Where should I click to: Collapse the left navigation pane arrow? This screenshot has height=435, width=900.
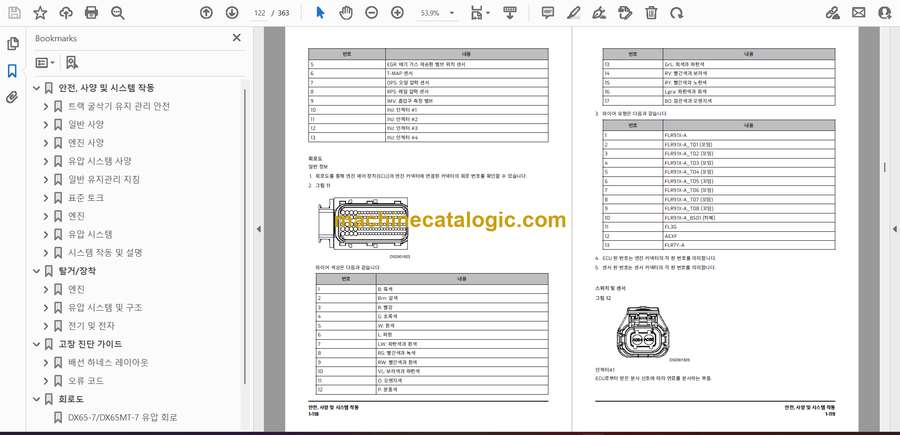click(258, 229)
